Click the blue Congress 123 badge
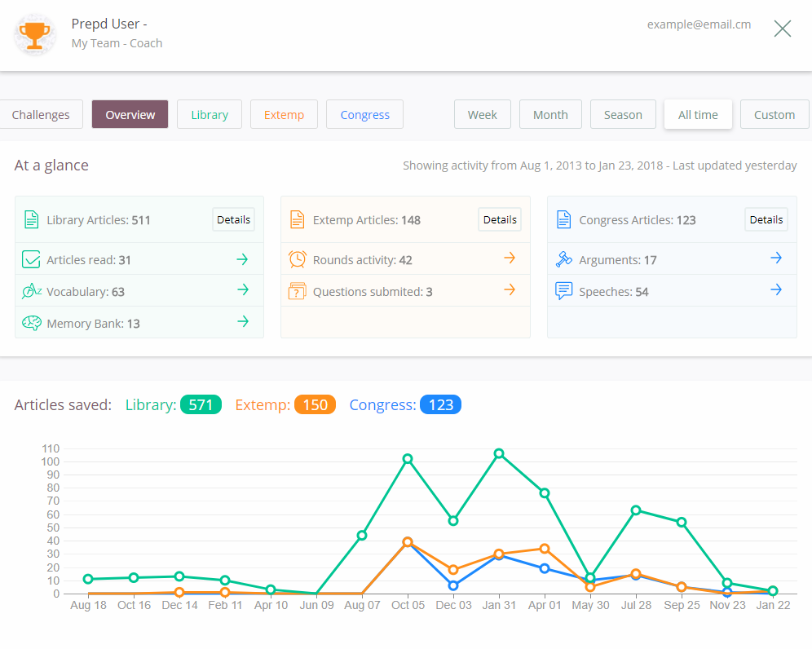Image resolution: width=812 pixels, height=649 pixels. [441, 404]
